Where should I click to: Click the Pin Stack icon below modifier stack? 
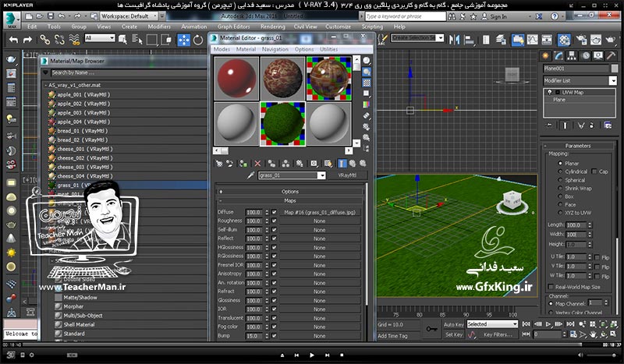(550, 125)
